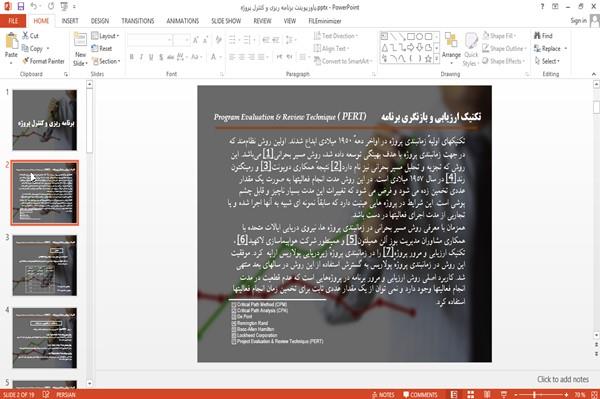Insert a New Slide

[x=80, y=50]
